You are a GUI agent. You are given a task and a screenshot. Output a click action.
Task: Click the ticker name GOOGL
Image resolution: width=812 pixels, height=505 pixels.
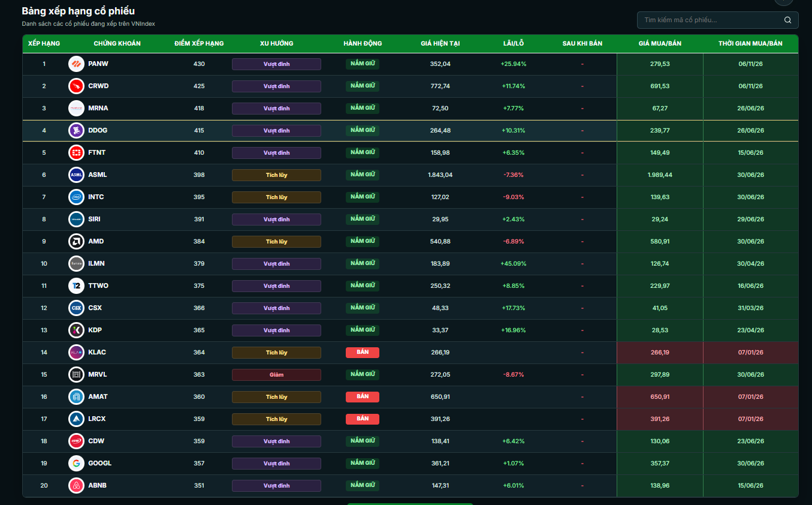click(x=99, y=463)
